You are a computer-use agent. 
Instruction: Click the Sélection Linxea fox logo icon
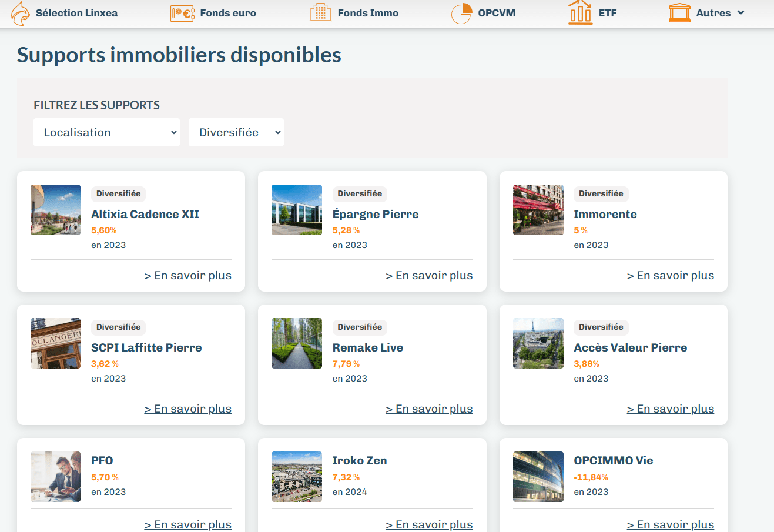[x=21, y=13]
